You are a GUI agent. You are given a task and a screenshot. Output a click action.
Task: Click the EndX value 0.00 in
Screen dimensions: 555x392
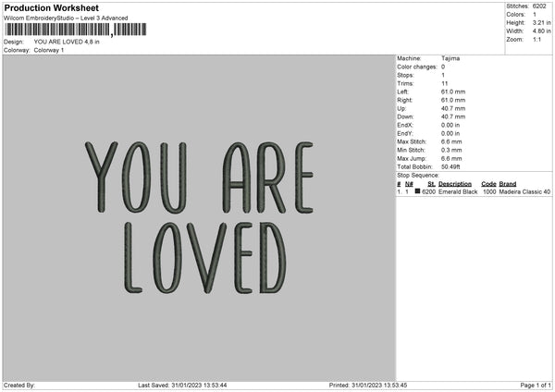coord(450,125)
